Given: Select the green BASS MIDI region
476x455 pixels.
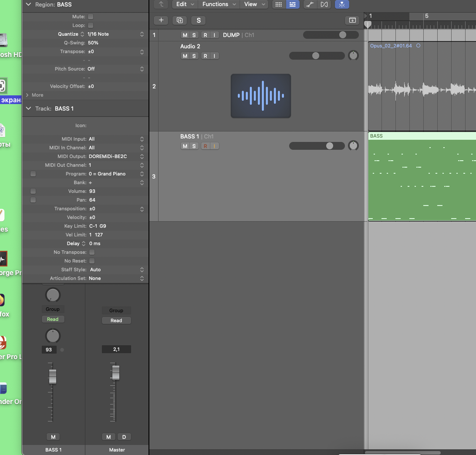Looking at the screenshot, I should click(422, 176).
